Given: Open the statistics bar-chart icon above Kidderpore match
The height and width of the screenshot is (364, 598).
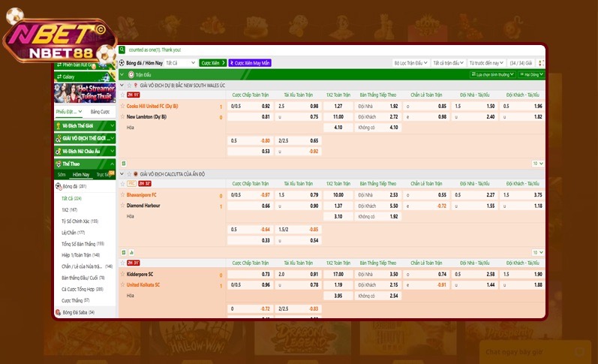Looking at the screenshot, I should tap(131, 252).
